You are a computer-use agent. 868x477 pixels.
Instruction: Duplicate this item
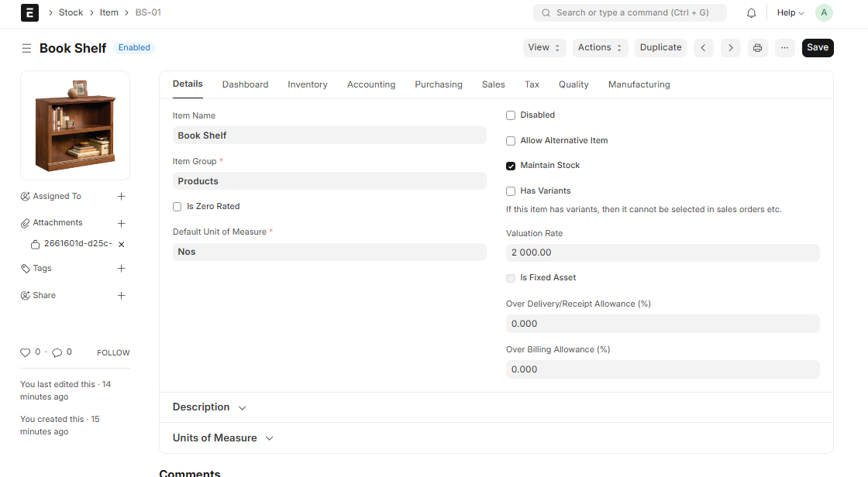[x=660, y=47]
